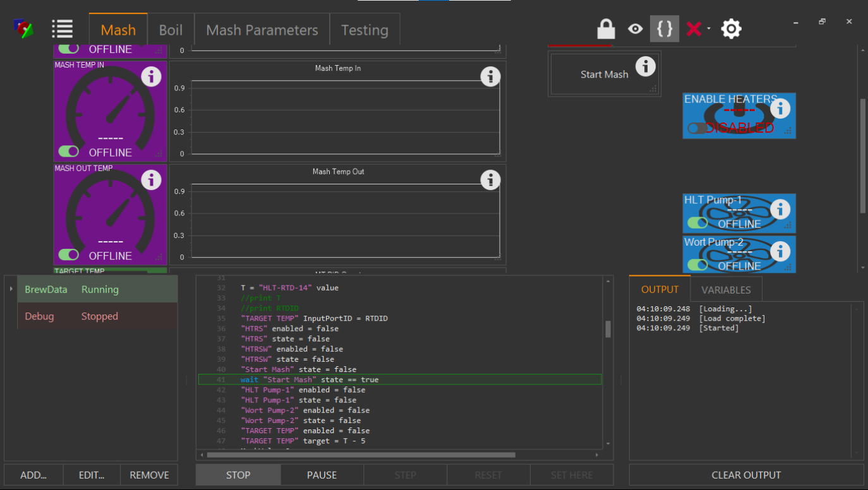
Task: Click the horizontal scrollbar of code editor
Action: tap(361, 455)
